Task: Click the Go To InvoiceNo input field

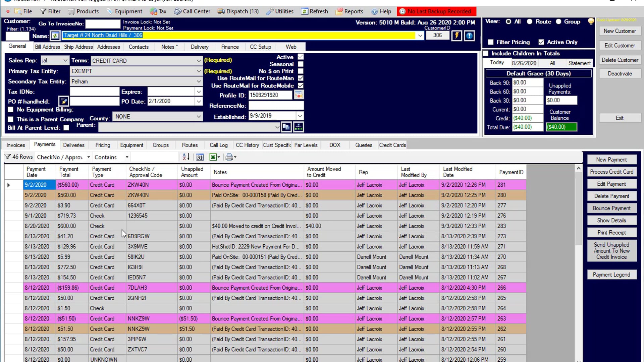Action: [x=103, y=24]
